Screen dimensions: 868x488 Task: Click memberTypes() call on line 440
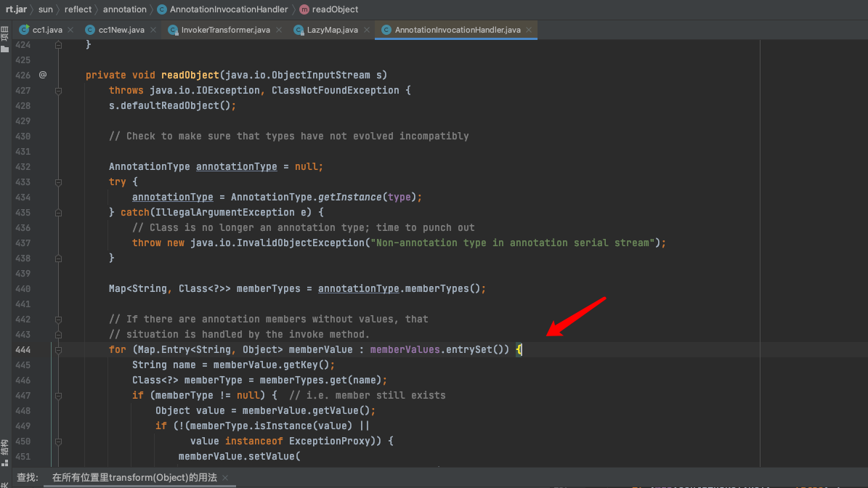pyautogui.click(x=442, y=289)
